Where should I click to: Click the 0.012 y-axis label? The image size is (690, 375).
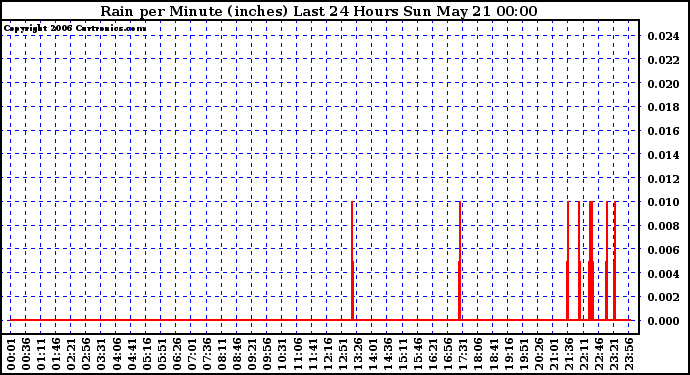coord(663,179)
